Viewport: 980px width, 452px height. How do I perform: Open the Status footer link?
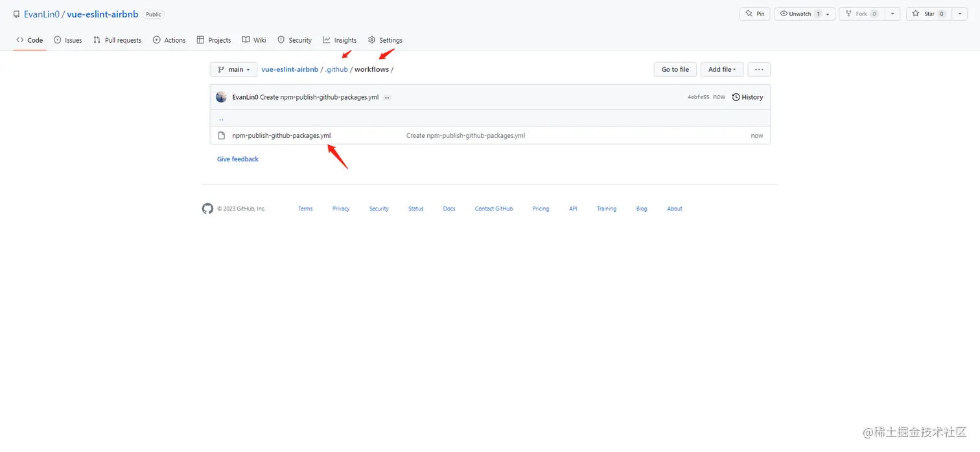(416, 209)
